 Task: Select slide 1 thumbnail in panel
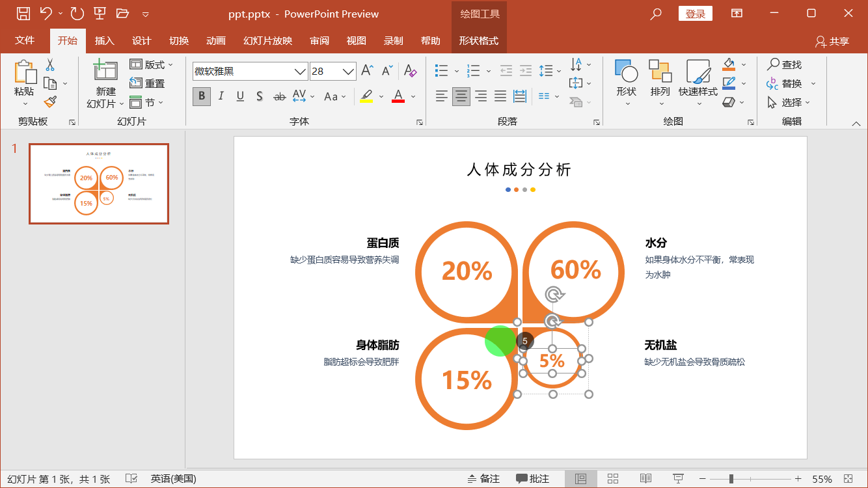click(x=98, y=183)
